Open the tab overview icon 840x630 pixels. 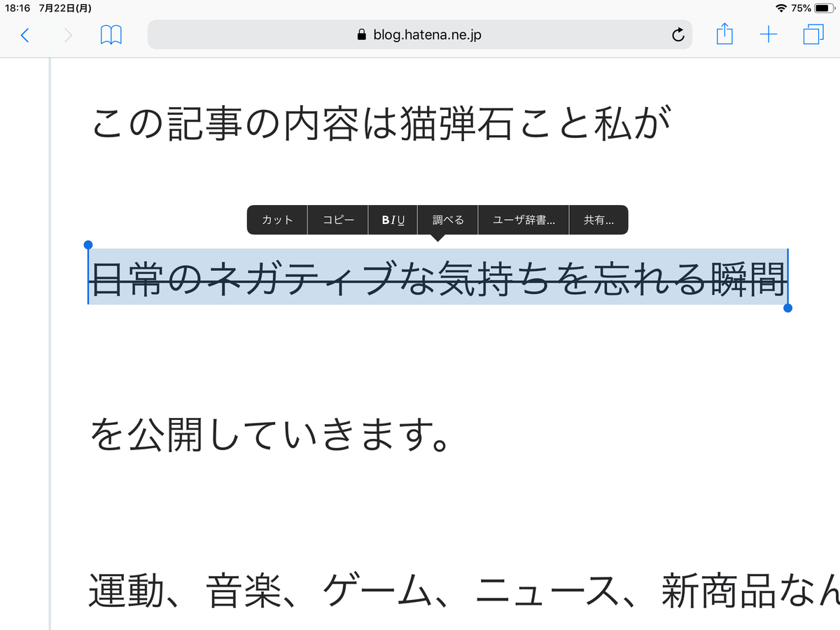[813, 34]
